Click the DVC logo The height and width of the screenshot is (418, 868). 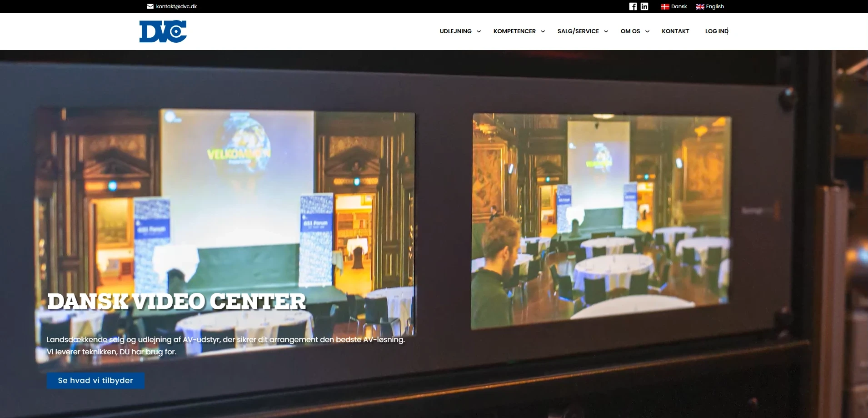[x=163, y=31]
